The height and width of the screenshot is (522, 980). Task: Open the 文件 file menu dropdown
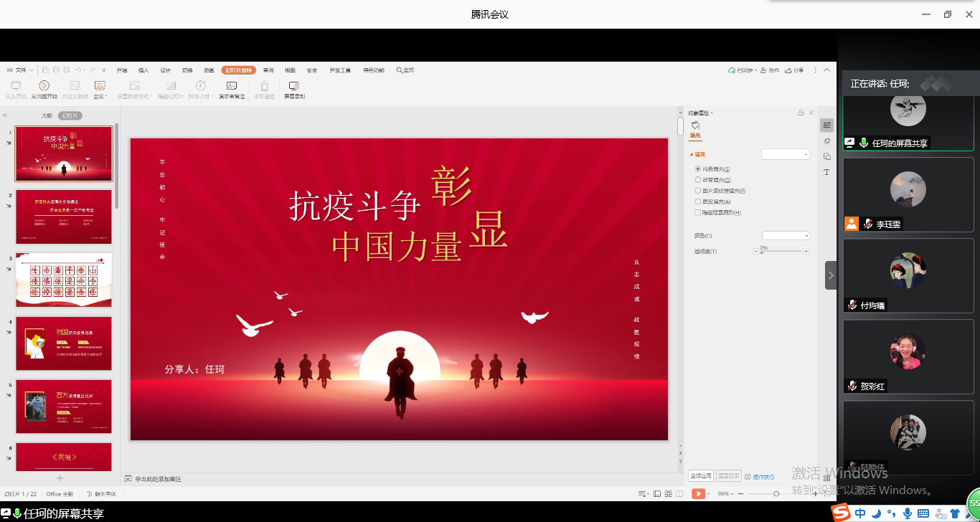click(21, 70)
